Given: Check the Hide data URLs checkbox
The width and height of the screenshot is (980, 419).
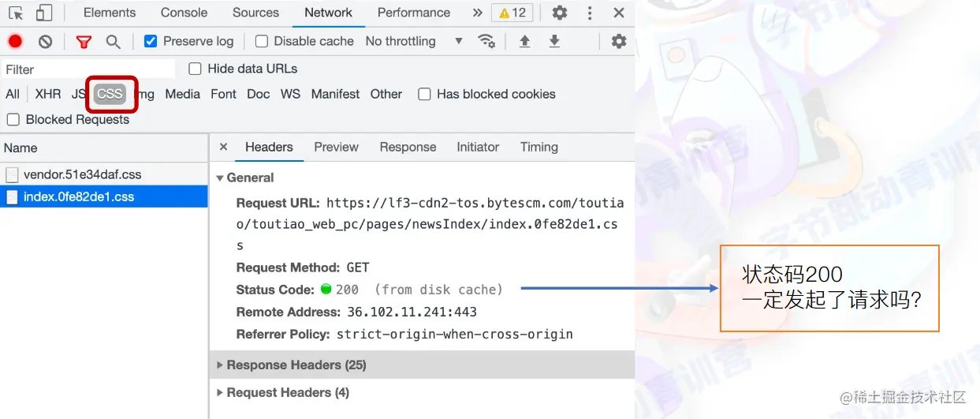Looking at the screenshot, I should (x=195, y=69).
